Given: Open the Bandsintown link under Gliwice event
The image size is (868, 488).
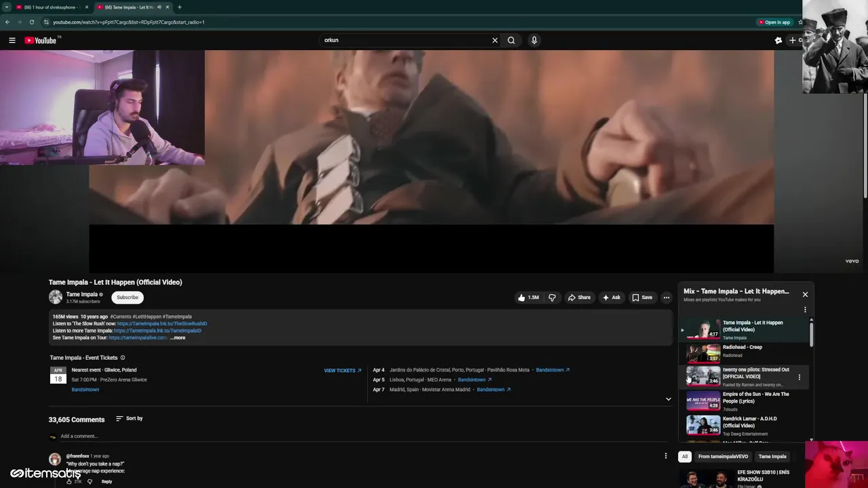Looking at the screenshot, I should [x=85, y=390].
